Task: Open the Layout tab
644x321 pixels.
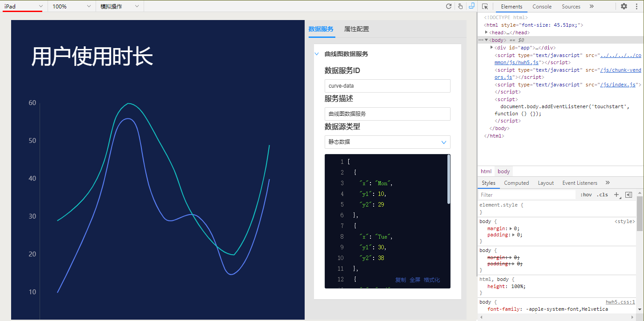Action: 546,183
